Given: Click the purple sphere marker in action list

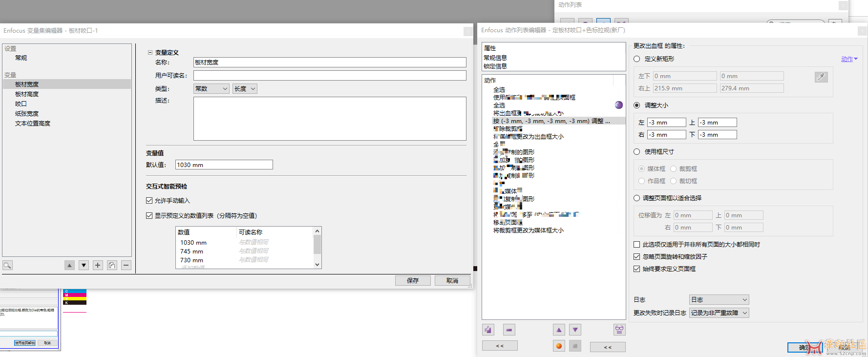Looking at the screenshot, I should 619,105.
